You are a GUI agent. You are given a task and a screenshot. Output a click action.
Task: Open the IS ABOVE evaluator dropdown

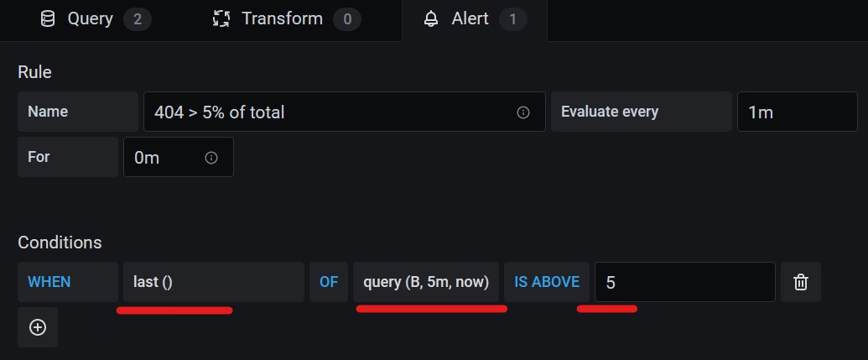547,282
